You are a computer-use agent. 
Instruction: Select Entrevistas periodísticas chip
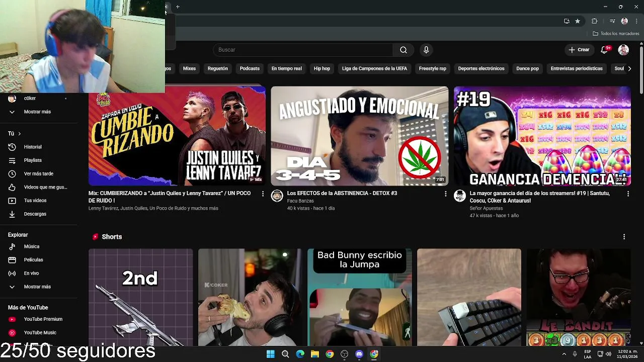[x=577, y=68]
